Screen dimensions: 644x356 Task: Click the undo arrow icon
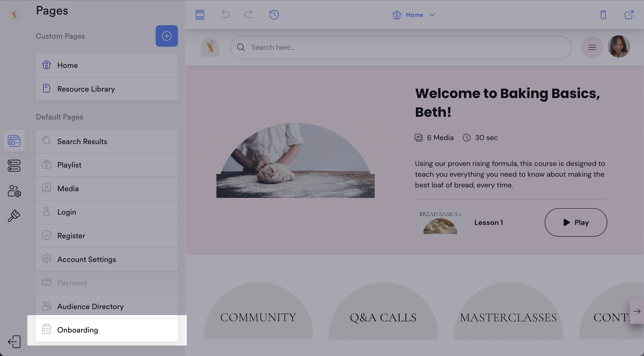pyautogui.click(x=225, y=14)
